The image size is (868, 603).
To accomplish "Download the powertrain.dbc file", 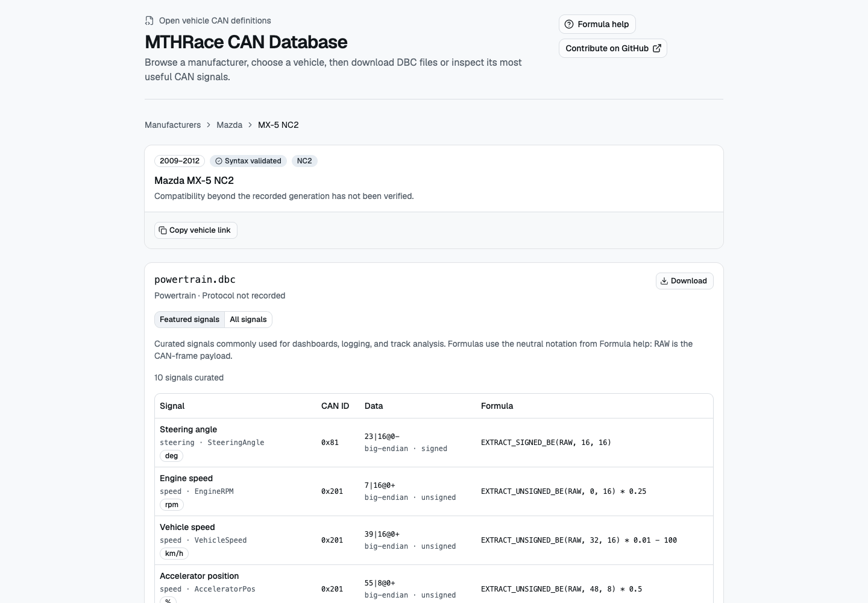I will pos(684,281).
